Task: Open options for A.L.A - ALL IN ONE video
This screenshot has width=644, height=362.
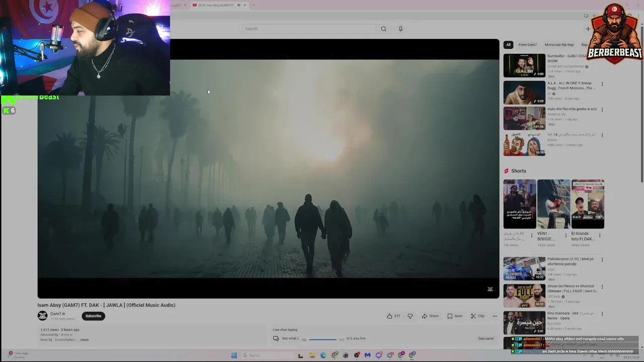Action: 602,84
